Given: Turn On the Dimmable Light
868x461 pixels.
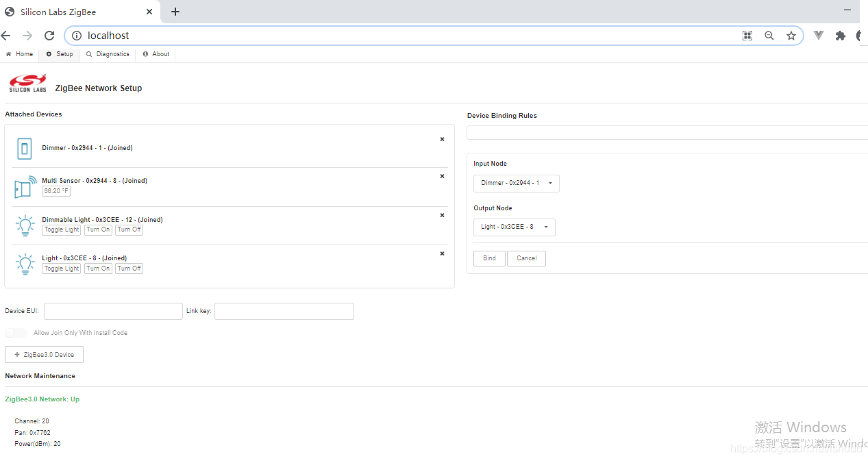Looking at the screenshot, I should (98, 229).
